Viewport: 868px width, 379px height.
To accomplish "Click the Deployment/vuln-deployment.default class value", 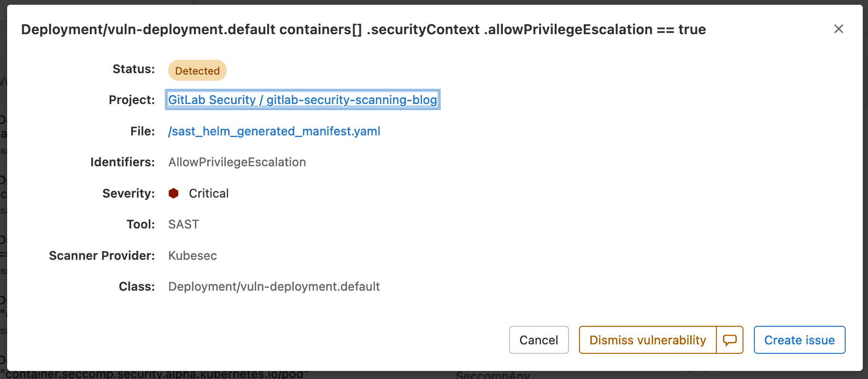I will 274,286.
